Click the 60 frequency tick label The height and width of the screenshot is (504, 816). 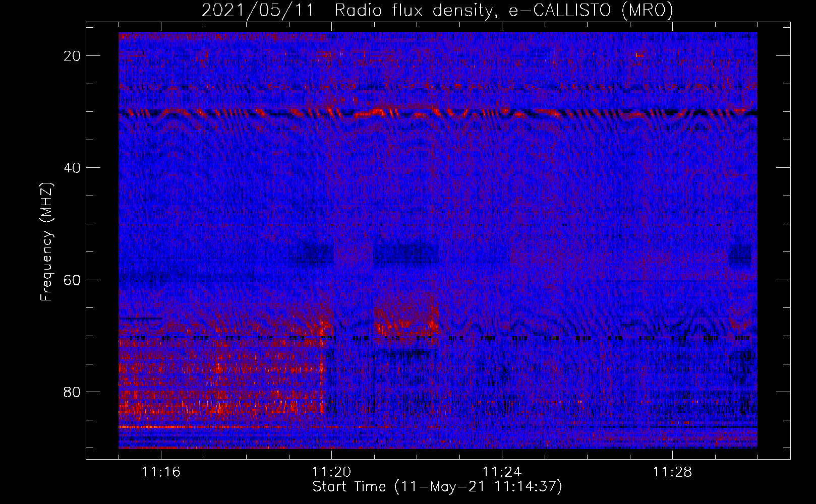[x=72, y=280]
